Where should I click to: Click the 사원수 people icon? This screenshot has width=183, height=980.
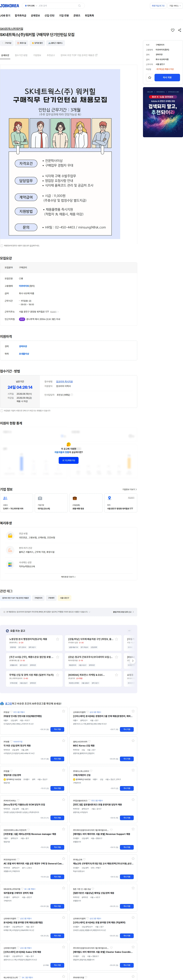tap(5, 498)
